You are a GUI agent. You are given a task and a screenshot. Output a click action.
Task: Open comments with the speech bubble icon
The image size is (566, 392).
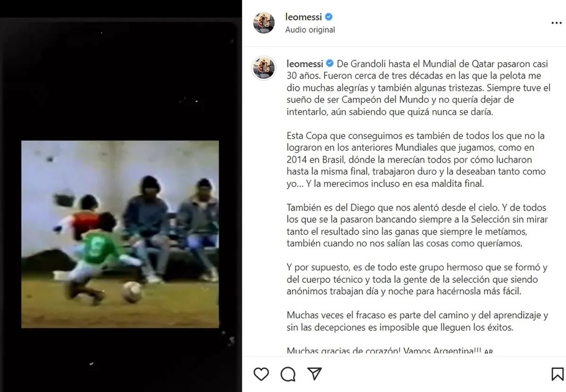[287, 374]
